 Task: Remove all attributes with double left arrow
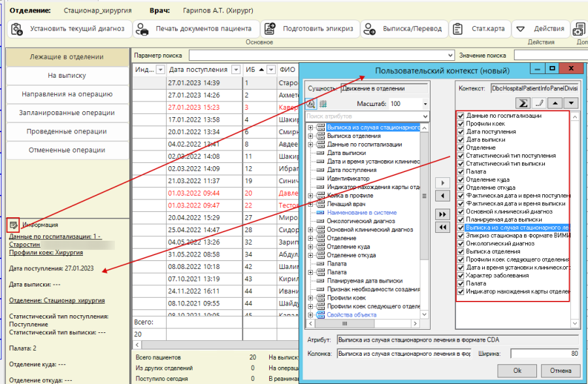(x=442, y=227)
